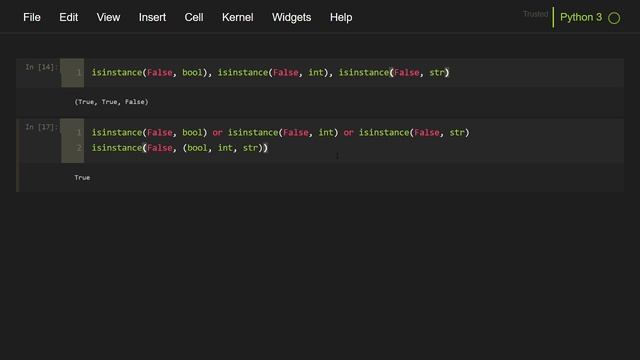Open the Cell menu
Screen dimensions: 640x360
coord(194,18)
